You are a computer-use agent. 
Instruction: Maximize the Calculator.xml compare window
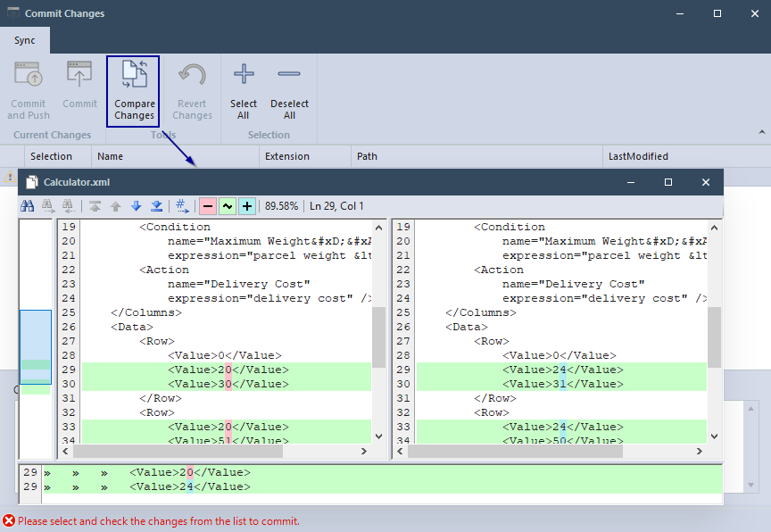668,182
